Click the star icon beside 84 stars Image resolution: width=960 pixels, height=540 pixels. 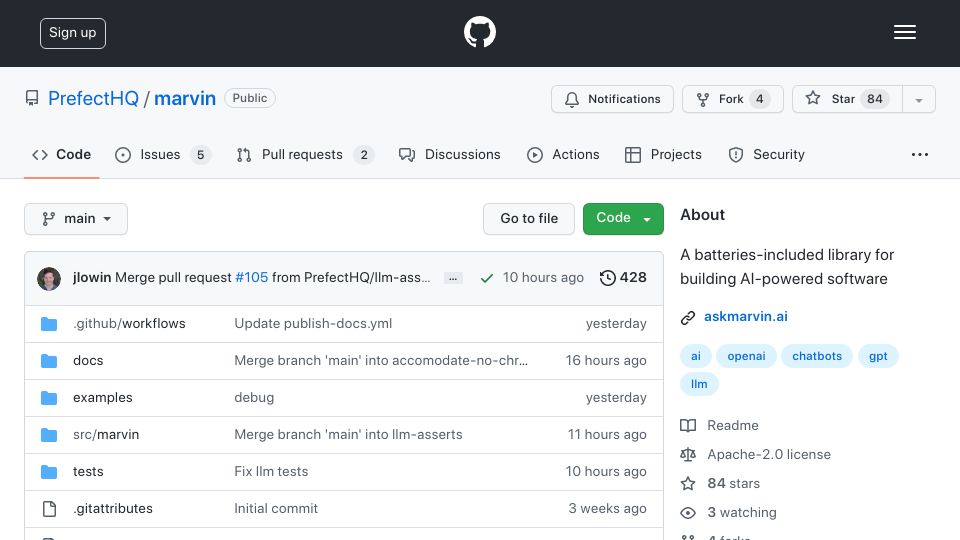pyautogui.click(x=688, y=484)
